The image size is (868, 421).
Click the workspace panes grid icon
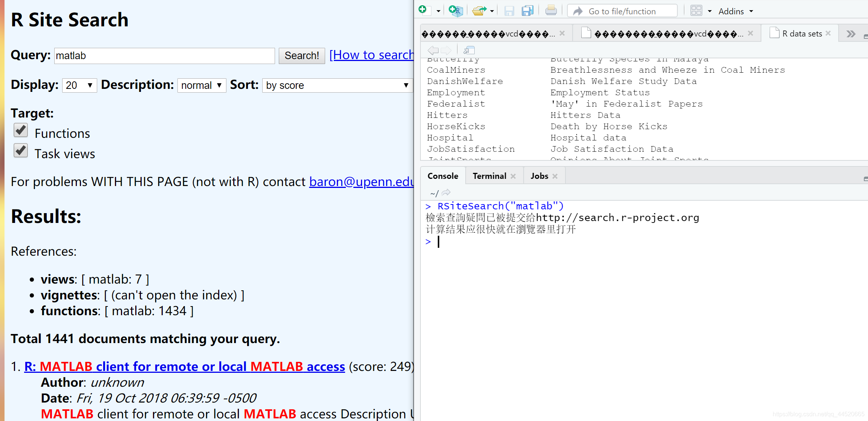click(x=696, y=11)
